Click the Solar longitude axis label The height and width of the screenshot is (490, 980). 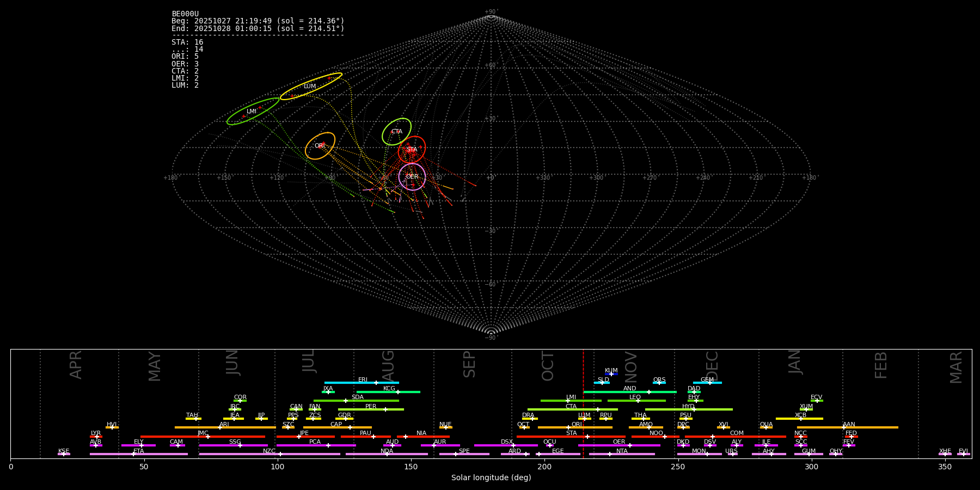pos(491,478)
